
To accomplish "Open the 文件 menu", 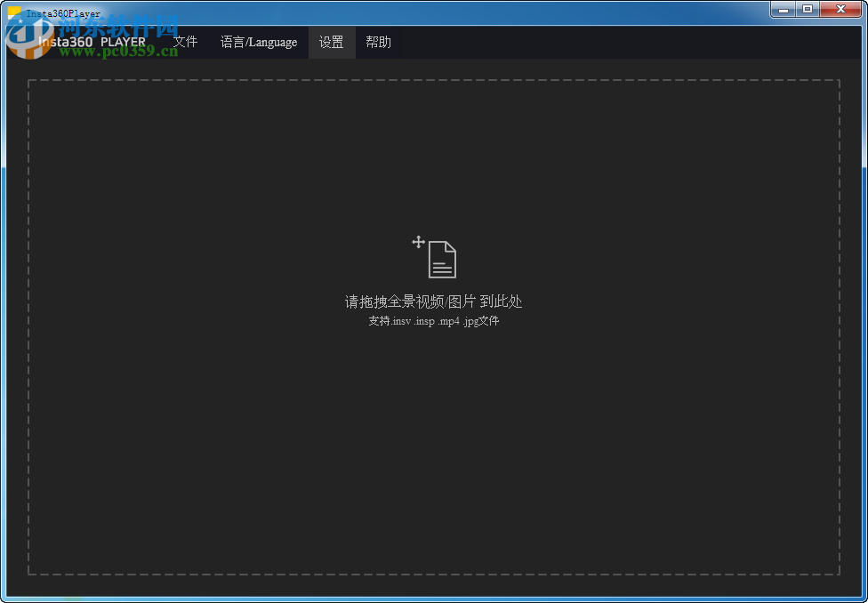I will click(185, 42).
